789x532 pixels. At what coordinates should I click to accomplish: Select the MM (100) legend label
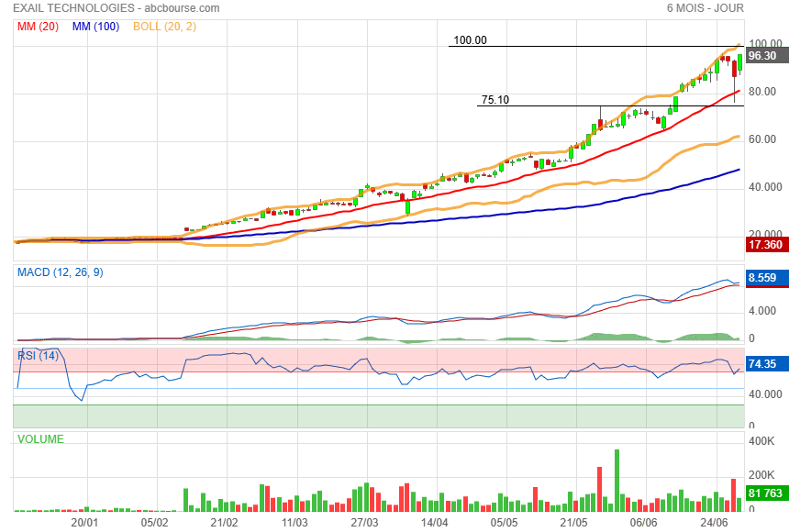(x=95, y=27)
